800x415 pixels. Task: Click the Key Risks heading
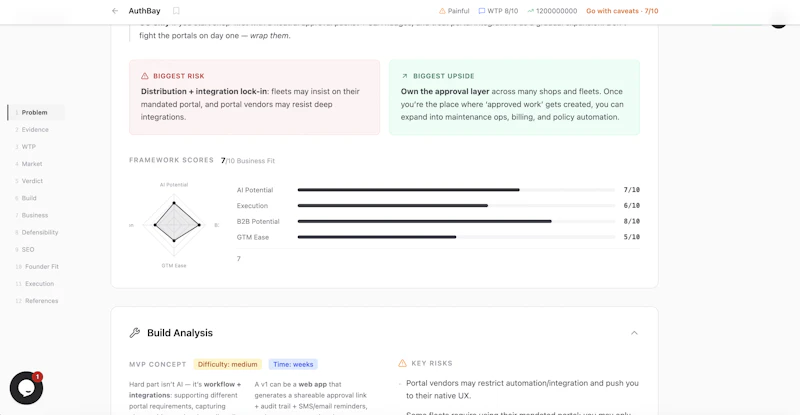pos(432,363)
